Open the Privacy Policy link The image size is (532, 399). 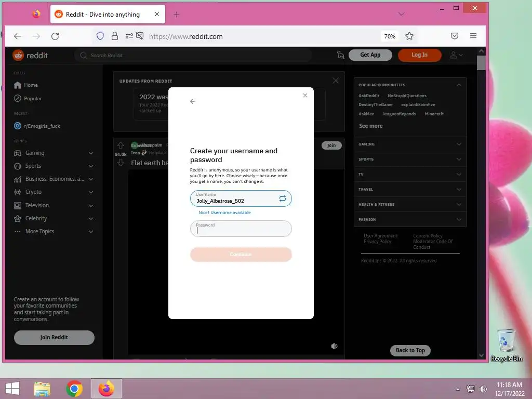(x=377, y=242)
